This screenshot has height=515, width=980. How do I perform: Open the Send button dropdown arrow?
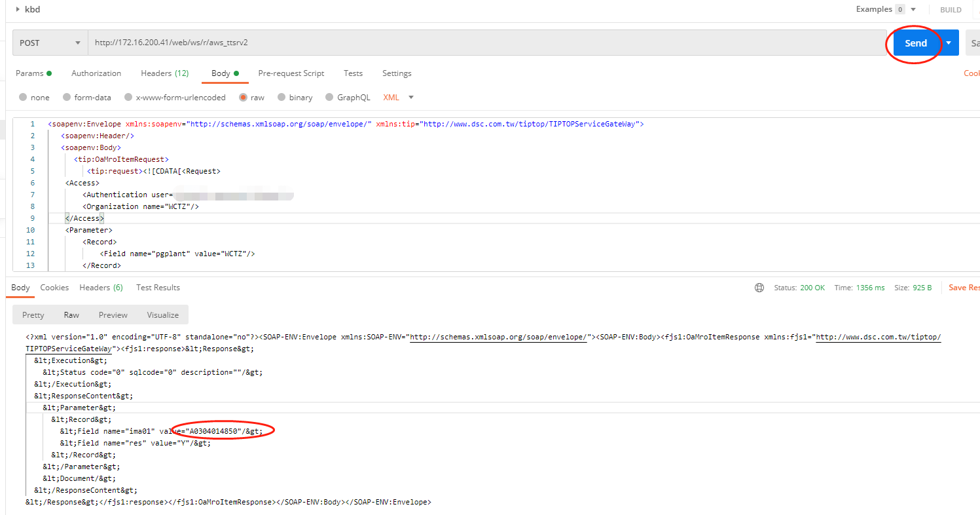pyautogui.click(x=949, y=43)
